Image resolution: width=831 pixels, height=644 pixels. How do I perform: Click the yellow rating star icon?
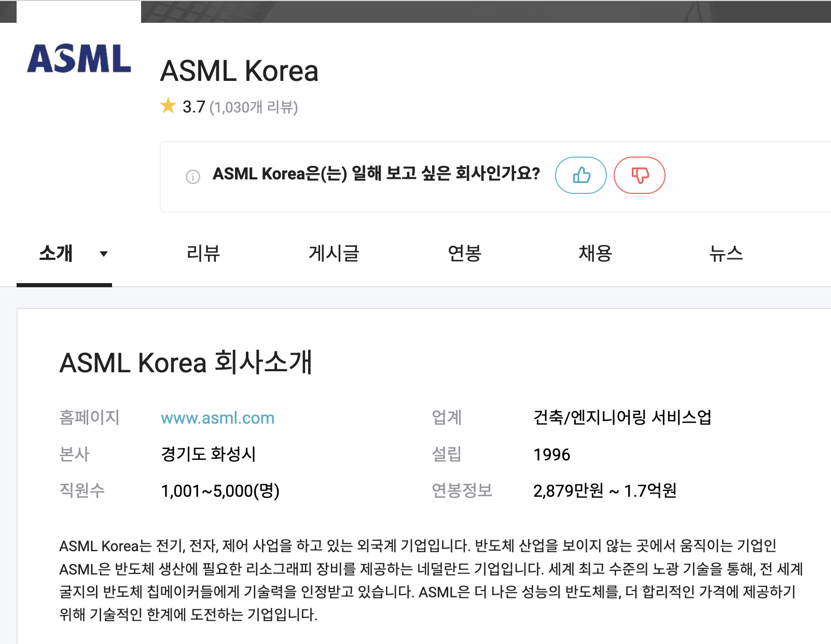(169, 106)
